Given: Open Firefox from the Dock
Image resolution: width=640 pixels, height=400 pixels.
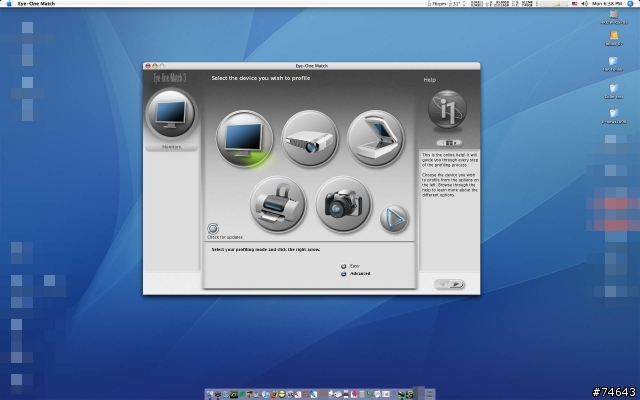Looking at the screenshot, I should [x=273, y=394].
